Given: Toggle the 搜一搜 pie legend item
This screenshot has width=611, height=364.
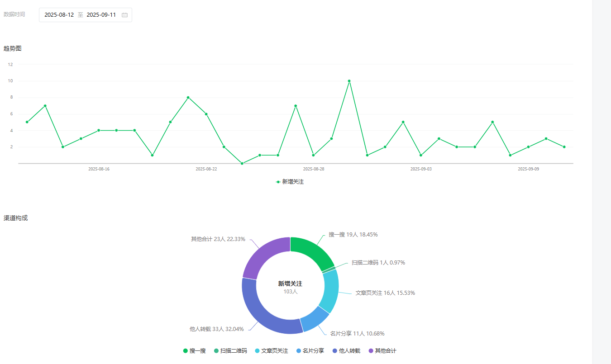Looking at the screenshot, I should coord(195,351).
